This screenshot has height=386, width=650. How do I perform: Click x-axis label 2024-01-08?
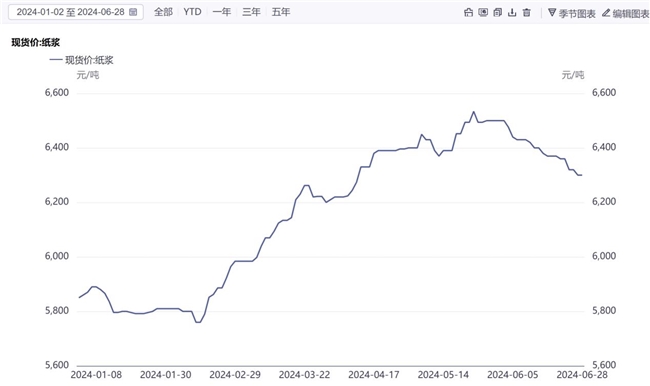[96, 375]
